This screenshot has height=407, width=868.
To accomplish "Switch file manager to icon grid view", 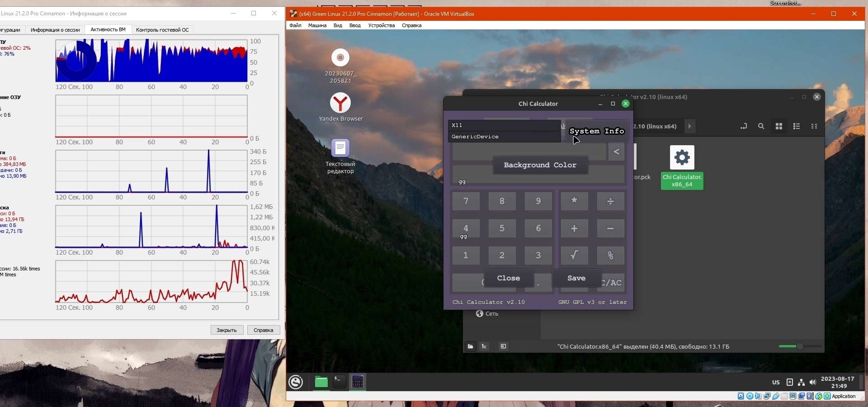I will (x=779, y=127).
